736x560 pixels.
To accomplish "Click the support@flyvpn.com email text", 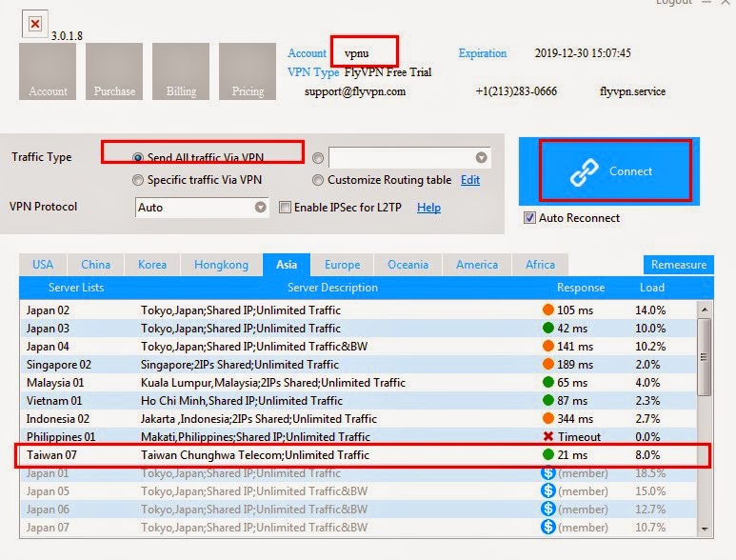I will click(355, 91).
